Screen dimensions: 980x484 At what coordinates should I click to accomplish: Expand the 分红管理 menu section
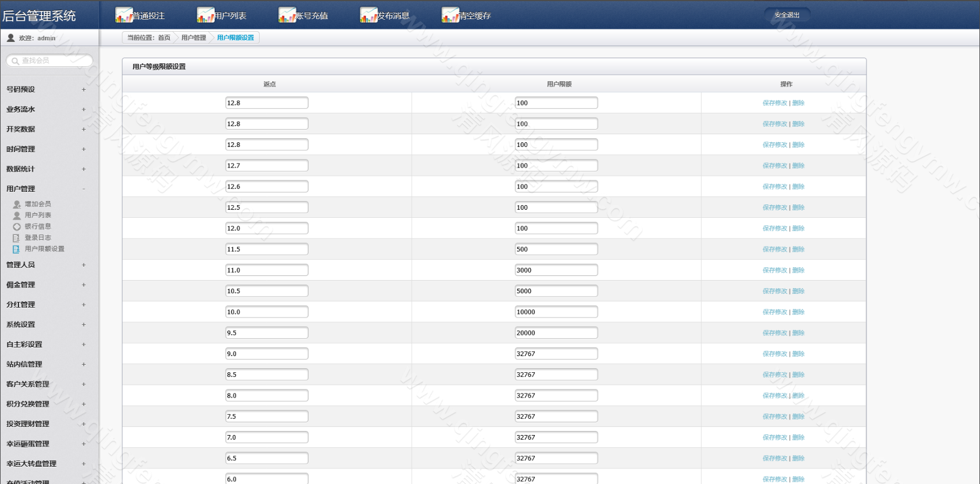coord(83,305)
